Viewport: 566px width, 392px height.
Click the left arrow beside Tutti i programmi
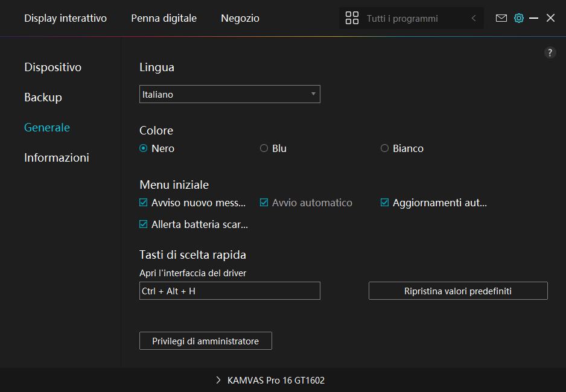tap(474, 18)
